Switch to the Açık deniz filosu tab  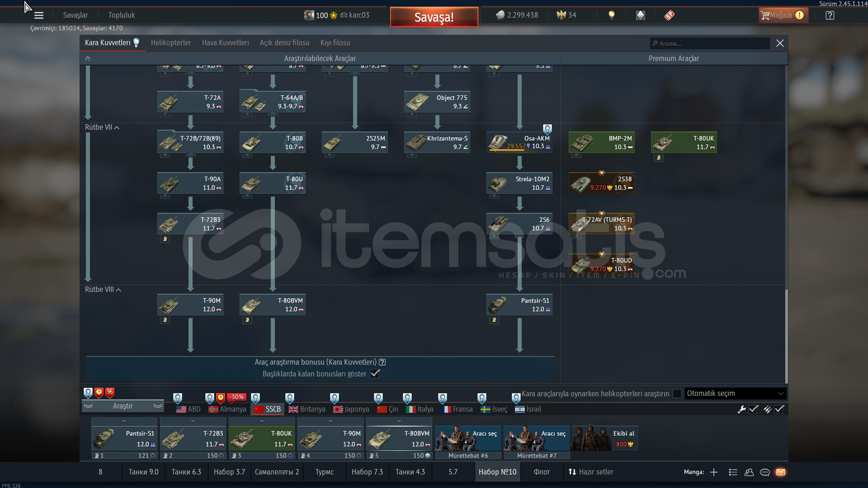pyautogui.click(x=284, y=43)
